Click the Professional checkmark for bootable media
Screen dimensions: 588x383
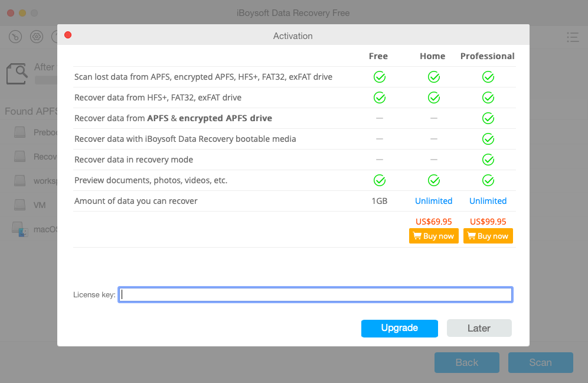pyautogui.click(x=488, y=139)
